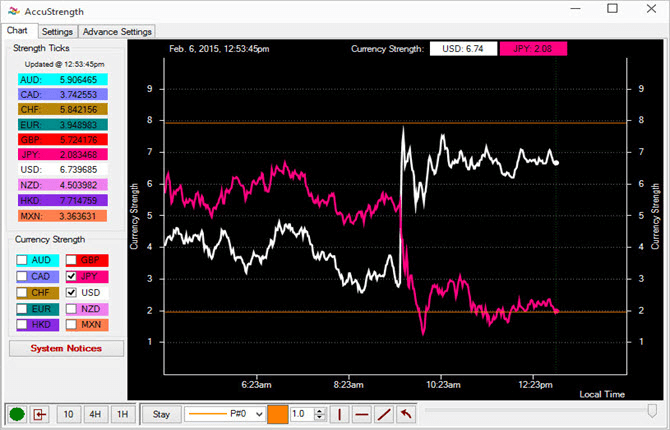The image size is (670, 430).
Task: Open the Advance Settings tab
Action: pos(117,32)
